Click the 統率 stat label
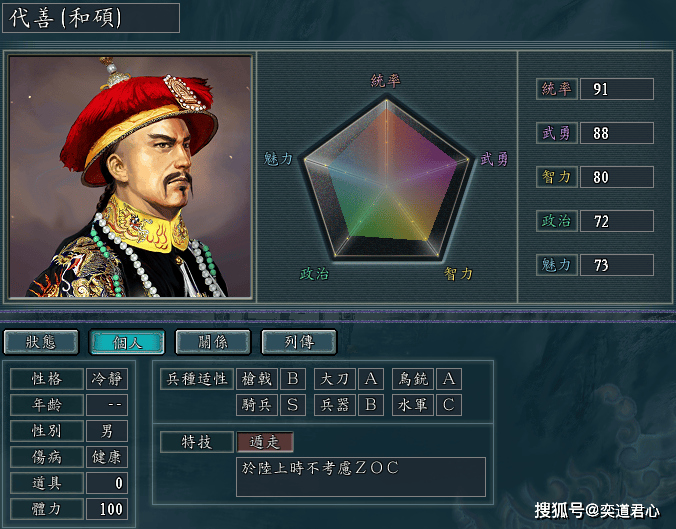 (x=557, y=89)
